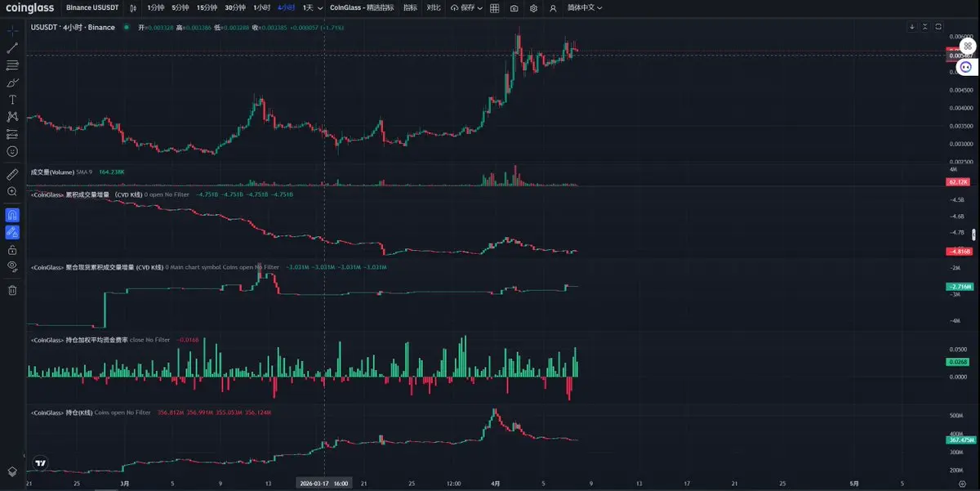Open the Fibonacci retracement tool
Viewport: 980px width, 491px height.
[12, 65]
